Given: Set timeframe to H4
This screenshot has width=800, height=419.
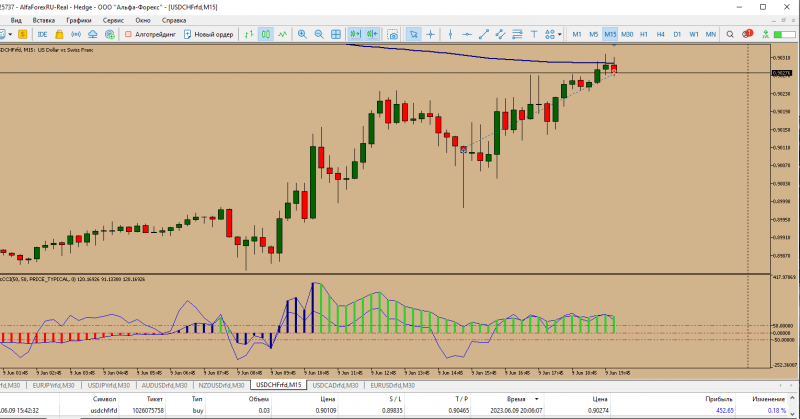Looking at the screenshot, I should [x=660, y=34].
